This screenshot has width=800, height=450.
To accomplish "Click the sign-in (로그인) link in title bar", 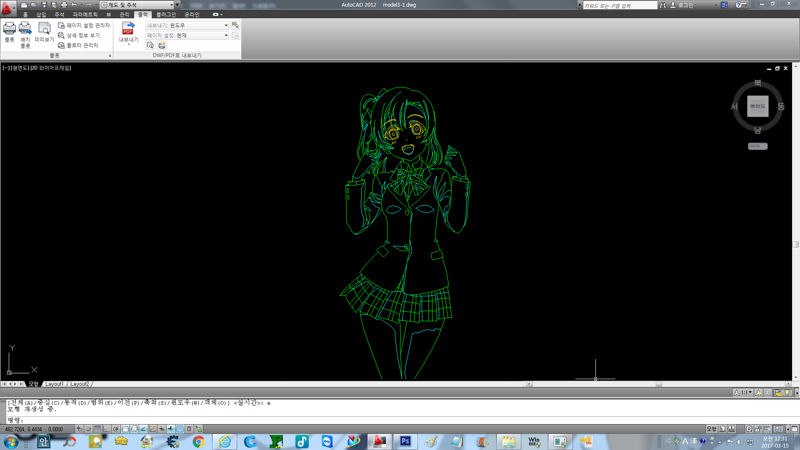I will point(686,5).
